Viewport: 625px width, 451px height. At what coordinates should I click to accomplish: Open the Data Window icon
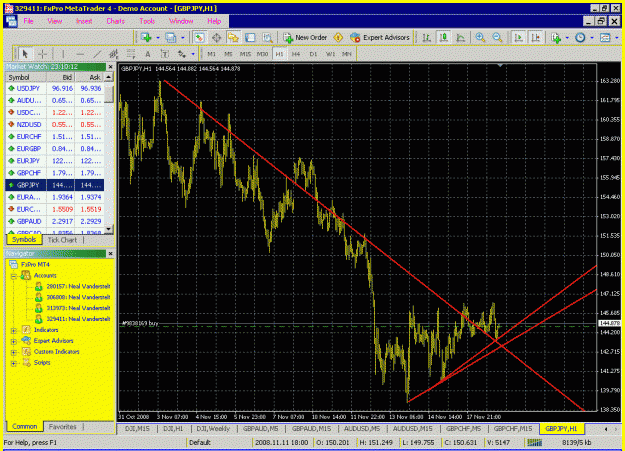point(216,37)
